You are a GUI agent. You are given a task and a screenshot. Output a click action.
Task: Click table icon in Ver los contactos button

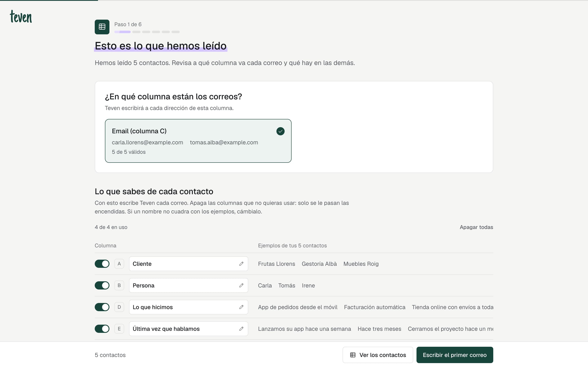[353, 355]
